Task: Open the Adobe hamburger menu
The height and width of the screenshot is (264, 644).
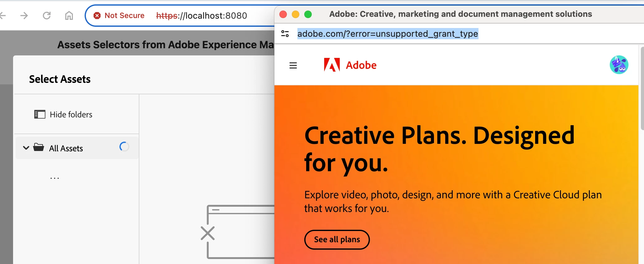Action: click(293, 65)
